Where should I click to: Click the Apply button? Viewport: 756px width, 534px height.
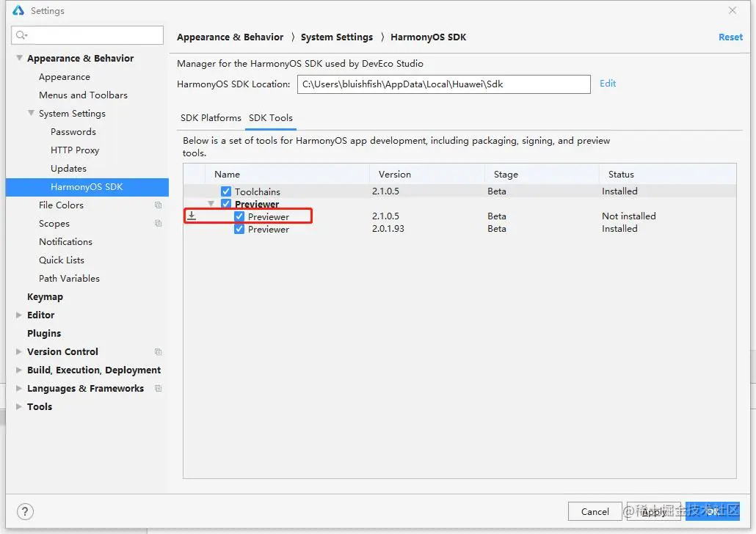pyautogui.click(x=654, y=511)
